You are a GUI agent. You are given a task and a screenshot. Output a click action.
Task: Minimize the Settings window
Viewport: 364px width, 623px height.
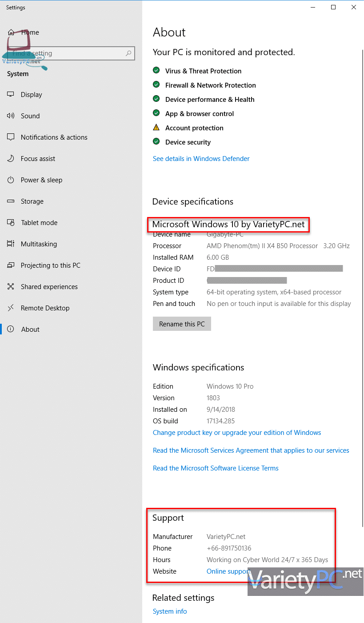pos(313,7)
